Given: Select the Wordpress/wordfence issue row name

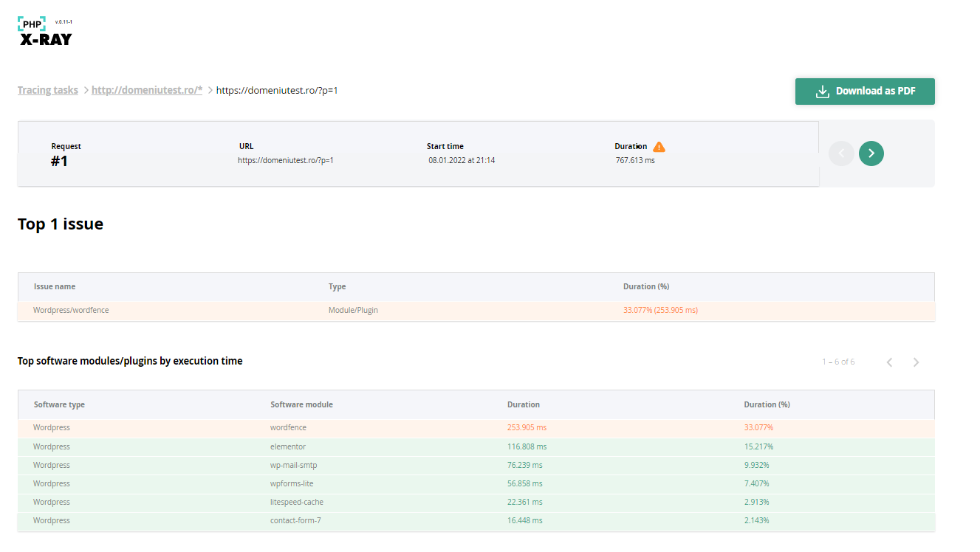Looking at the screenshot, I should (71, 310).
